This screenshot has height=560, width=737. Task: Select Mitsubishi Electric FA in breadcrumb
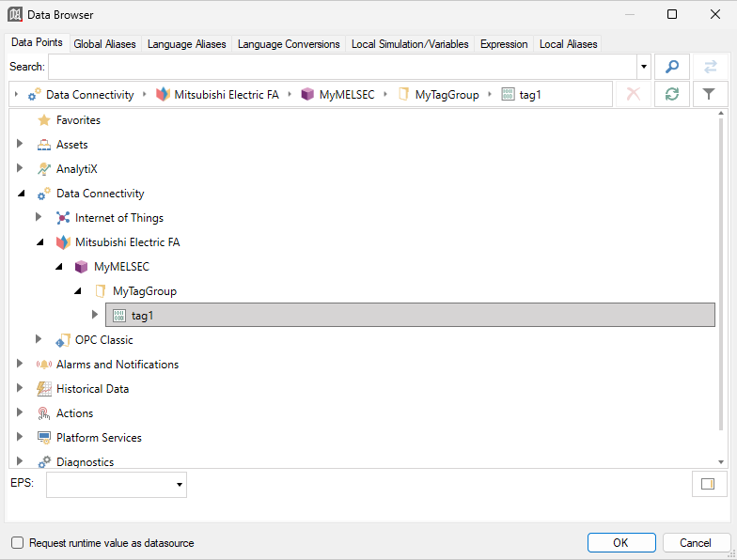pyautogui.click(x=227, y=94)
